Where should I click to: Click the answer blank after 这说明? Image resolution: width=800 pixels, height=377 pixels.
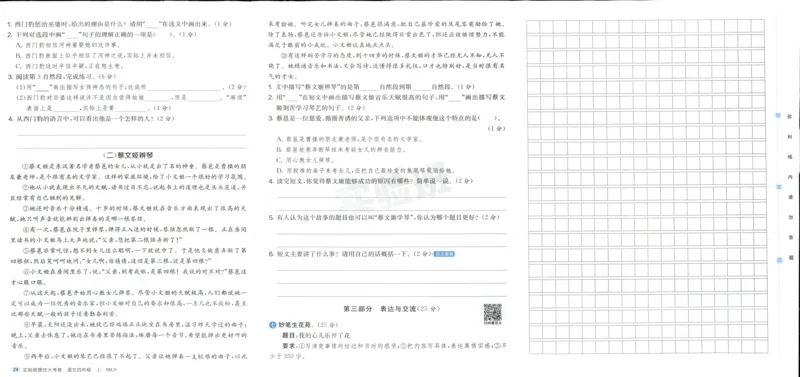pyautogui.click(x=184, y=88)
